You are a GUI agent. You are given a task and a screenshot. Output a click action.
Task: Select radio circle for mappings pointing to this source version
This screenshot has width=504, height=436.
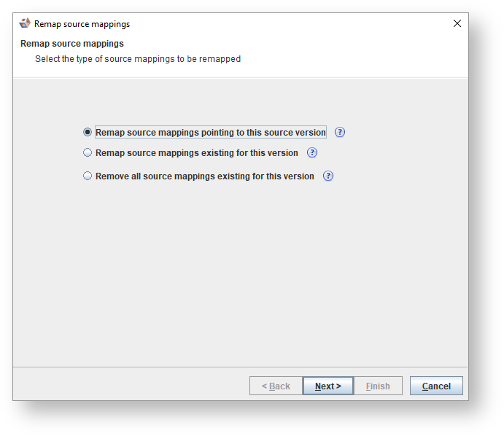point(88,133)
